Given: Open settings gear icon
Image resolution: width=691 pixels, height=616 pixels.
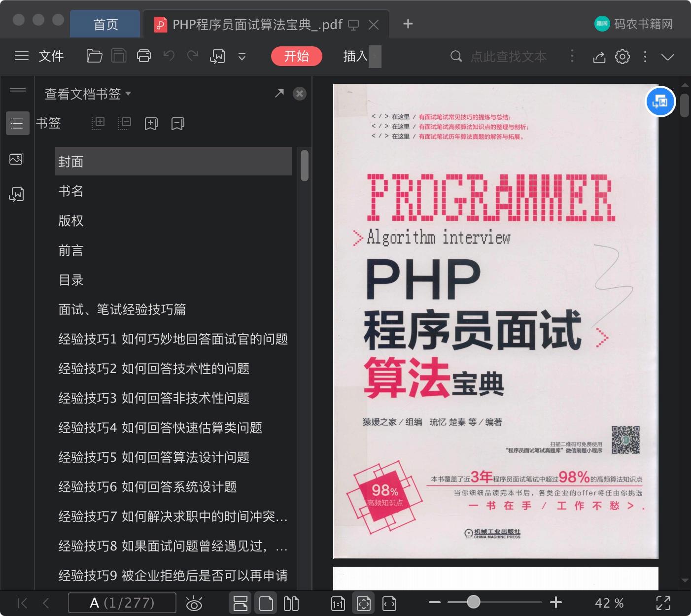Looking at the screenshot, I should point(622,57).
